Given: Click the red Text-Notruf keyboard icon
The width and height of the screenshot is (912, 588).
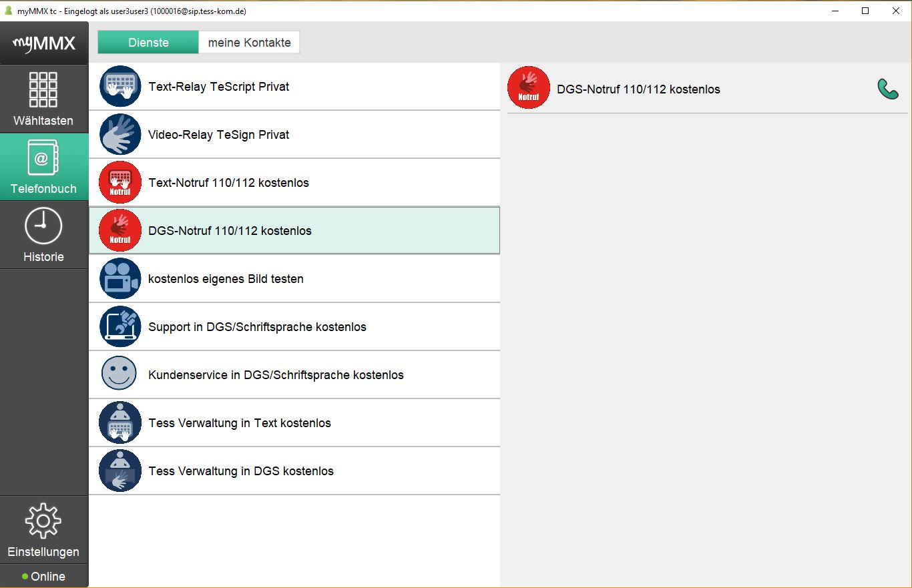Looking at the screenshot, I should click(x=120, y=182).
